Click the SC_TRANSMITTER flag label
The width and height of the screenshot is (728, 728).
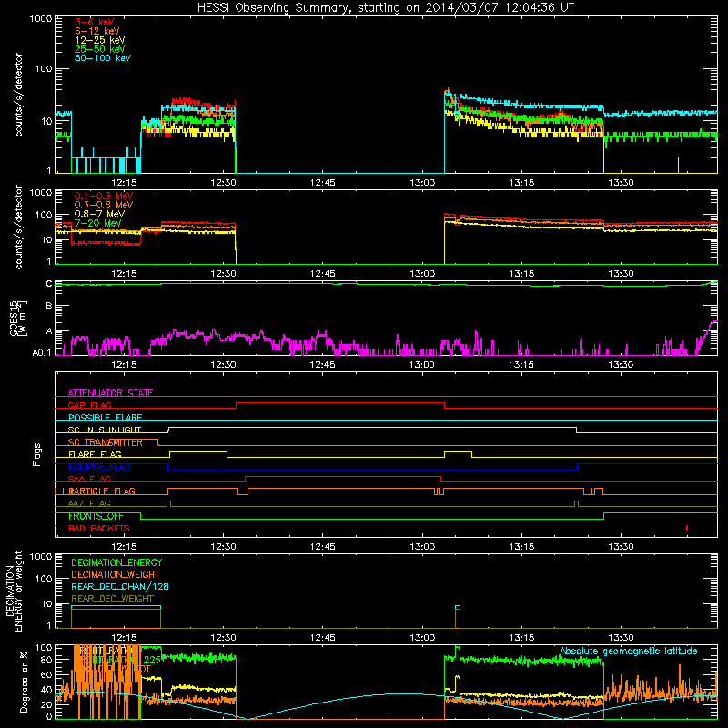[106, 442]
